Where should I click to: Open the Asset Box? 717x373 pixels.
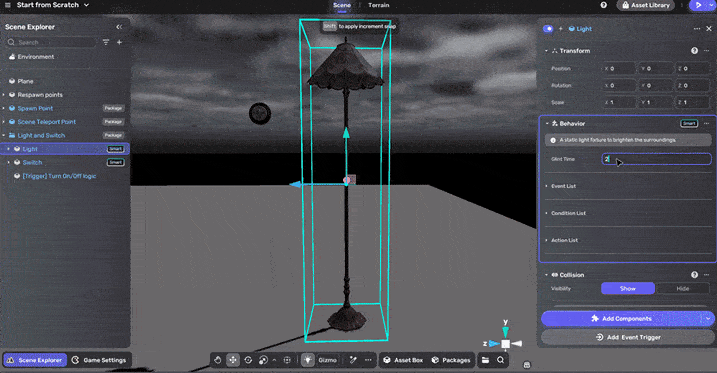pyautogui.click(x=403, y=360)
